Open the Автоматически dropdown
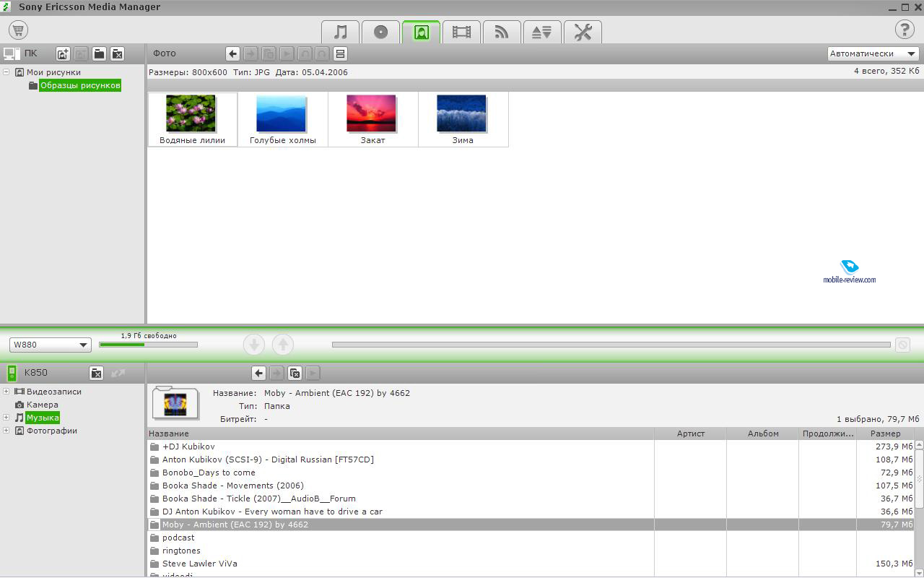This screenshot has height=578, width=924. coord(873,53)
